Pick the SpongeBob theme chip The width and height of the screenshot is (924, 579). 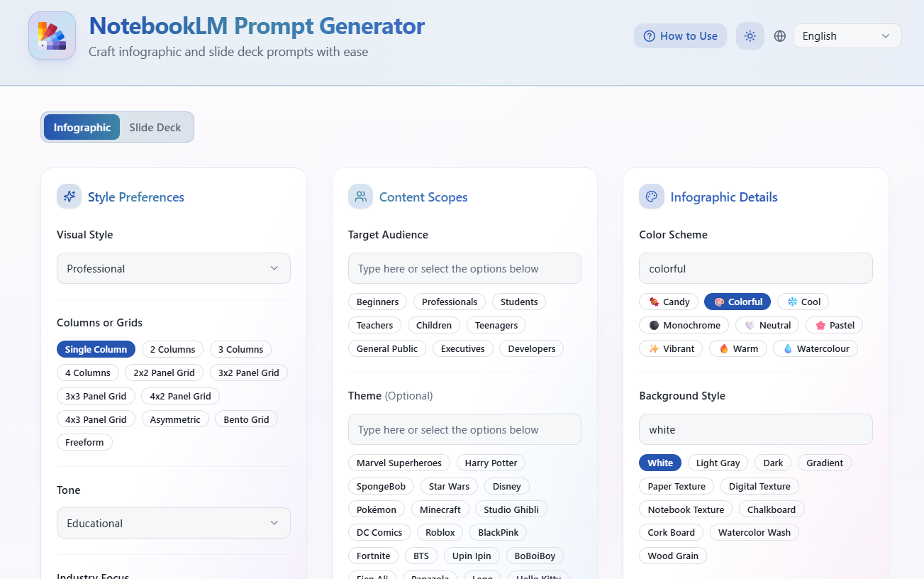382,486
